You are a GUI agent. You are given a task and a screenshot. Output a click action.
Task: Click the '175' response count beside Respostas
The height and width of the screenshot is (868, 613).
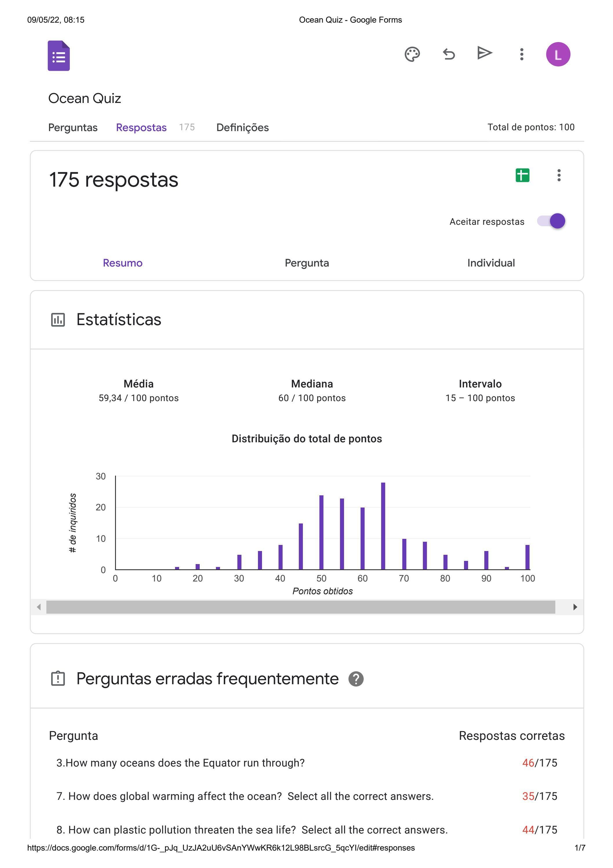[x=187, y=127]
